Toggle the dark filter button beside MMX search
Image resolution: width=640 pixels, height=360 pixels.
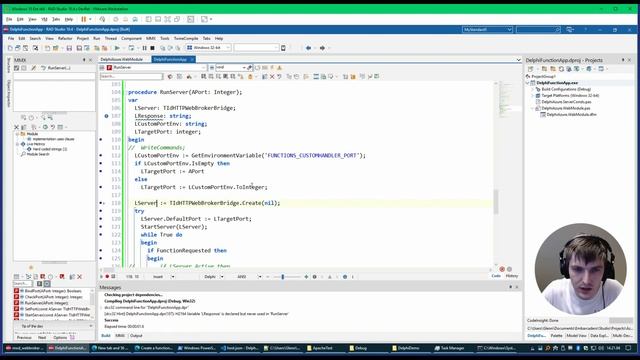pos(40,283)
